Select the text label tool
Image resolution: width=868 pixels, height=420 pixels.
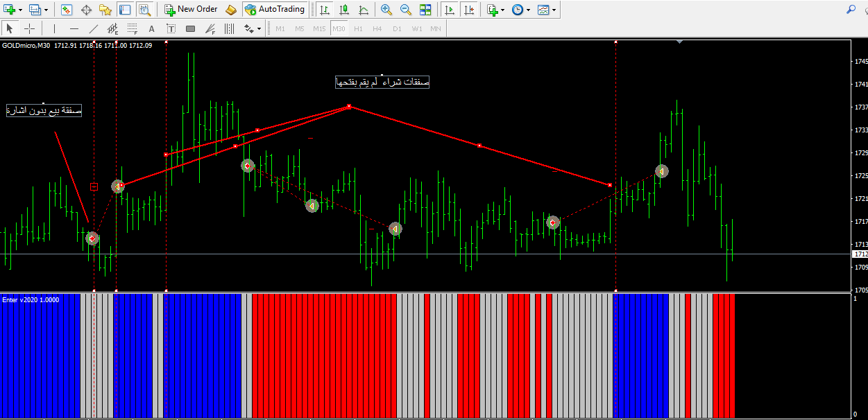(x=151, y=28)
